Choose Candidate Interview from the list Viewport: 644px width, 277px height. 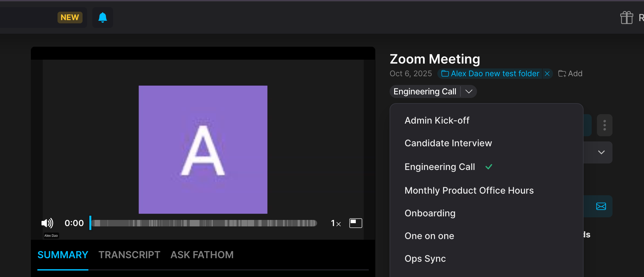click(x=448, y=143)
